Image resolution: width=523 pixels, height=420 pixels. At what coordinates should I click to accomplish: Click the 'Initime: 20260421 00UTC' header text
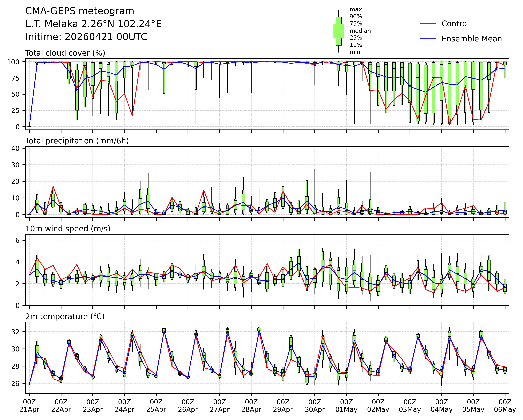pyautogui.click(x=86, y=37)
